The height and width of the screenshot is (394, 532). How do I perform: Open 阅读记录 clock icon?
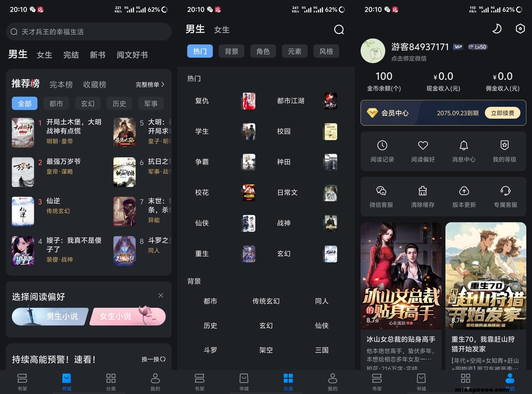pos(382,146)
